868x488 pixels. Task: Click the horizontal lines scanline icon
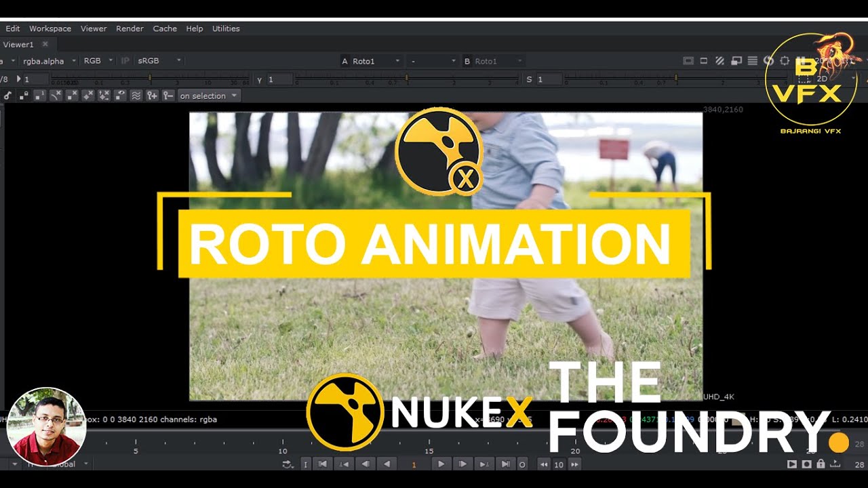point(752,61)
